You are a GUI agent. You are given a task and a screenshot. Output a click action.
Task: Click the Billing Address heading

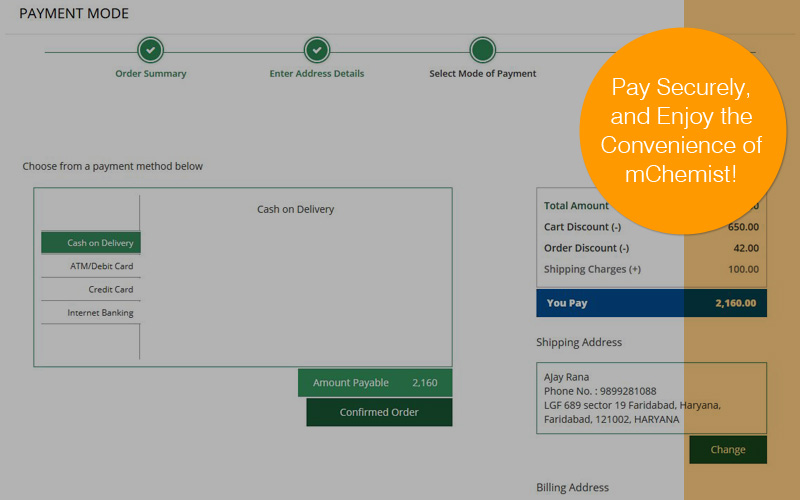pyautogui.click(x=572, y=488)
